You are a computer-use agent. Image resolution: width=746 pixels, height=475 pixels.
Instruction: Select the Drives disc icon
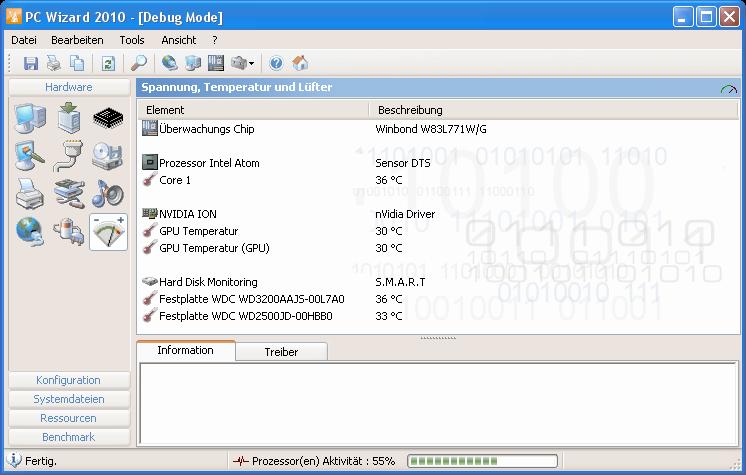click(108, 156)
